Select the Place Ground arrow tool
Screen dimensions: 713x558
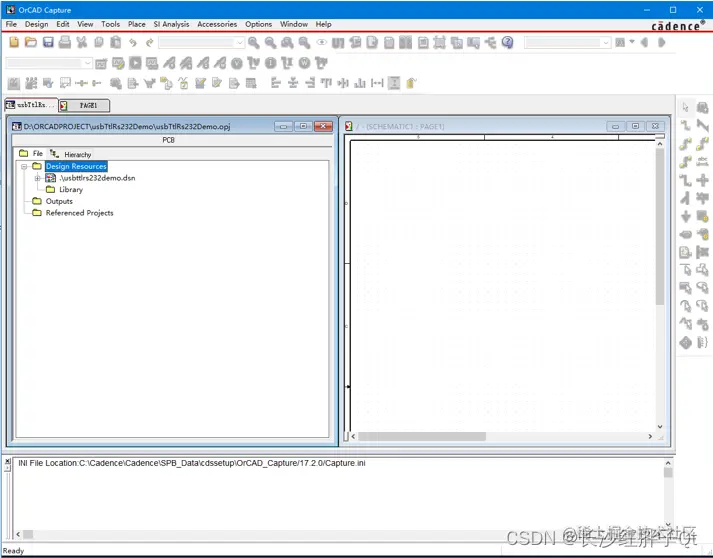pos(686,216)
